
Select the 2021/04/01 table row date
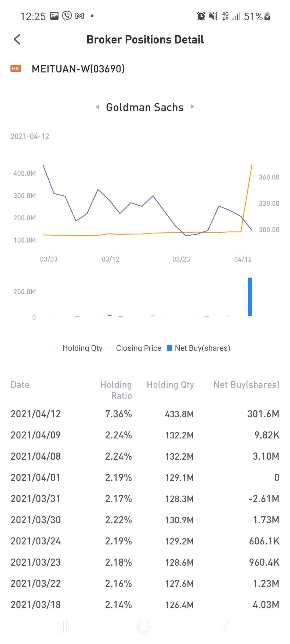pos(36,477)
